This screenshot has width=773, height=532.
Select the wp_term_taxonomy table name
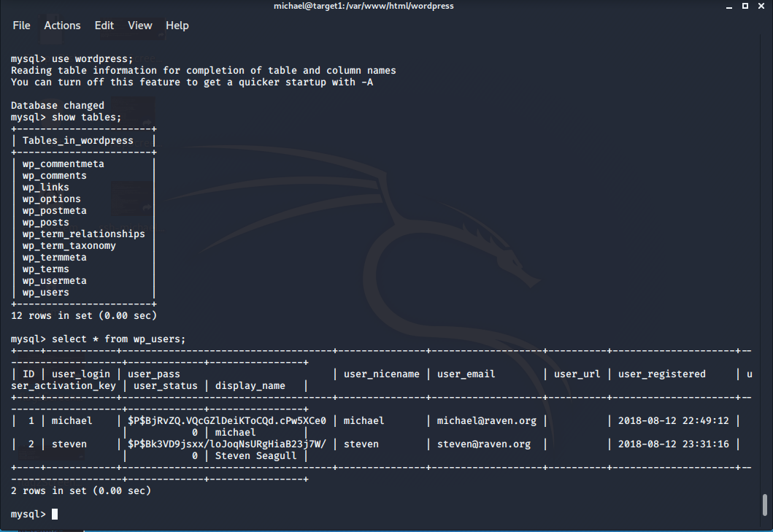point(69,245)
